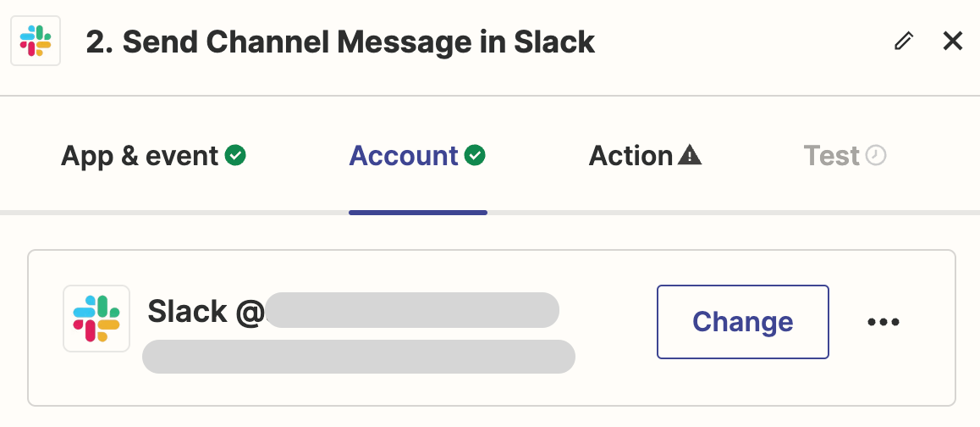Click the Slack logo in step header
This screenshot has width=980, height=427.
point(35,41)
